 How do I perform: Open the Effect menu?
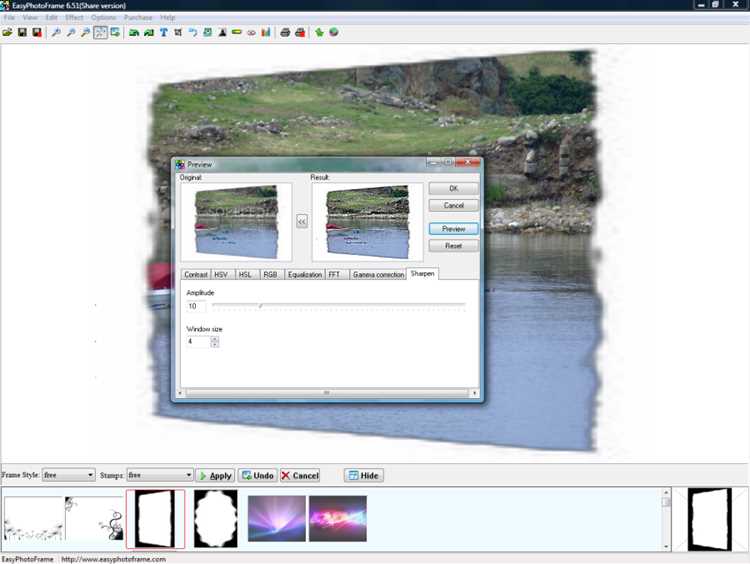tap(74, 17)
